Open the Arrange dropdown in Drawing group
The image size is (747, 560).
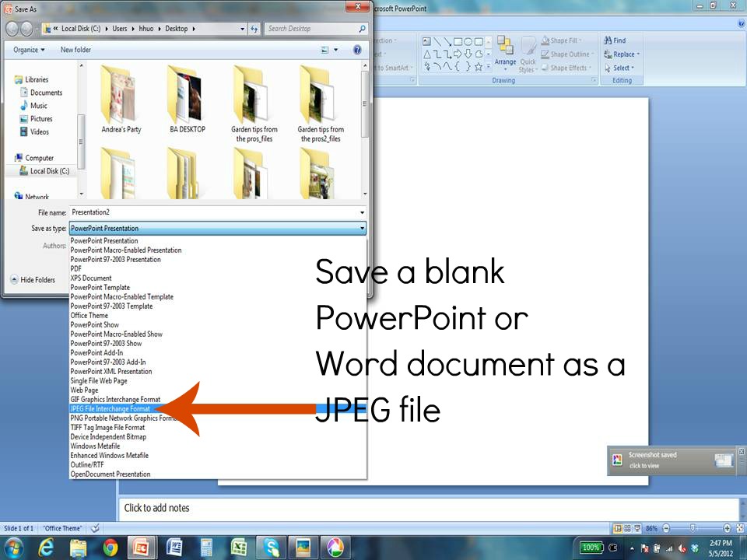click(x=505, y=54)
